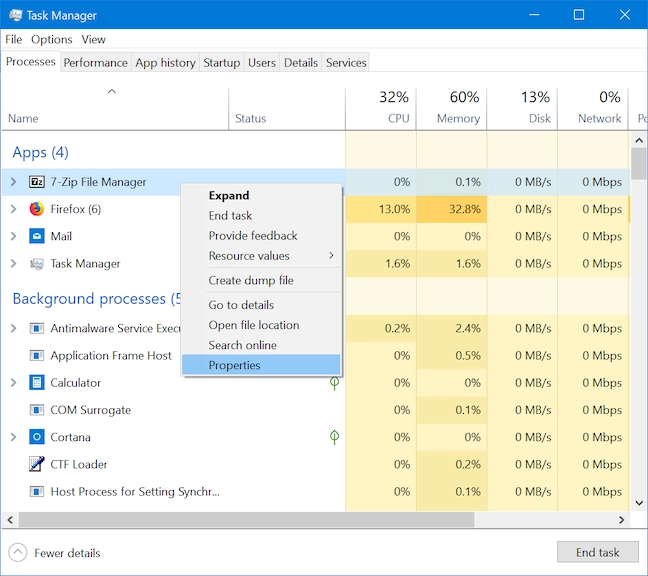Click the CTF Loader pen icon
Image resolution: width=648 pixels, height=576 pixels.
[x=37, y=464]
